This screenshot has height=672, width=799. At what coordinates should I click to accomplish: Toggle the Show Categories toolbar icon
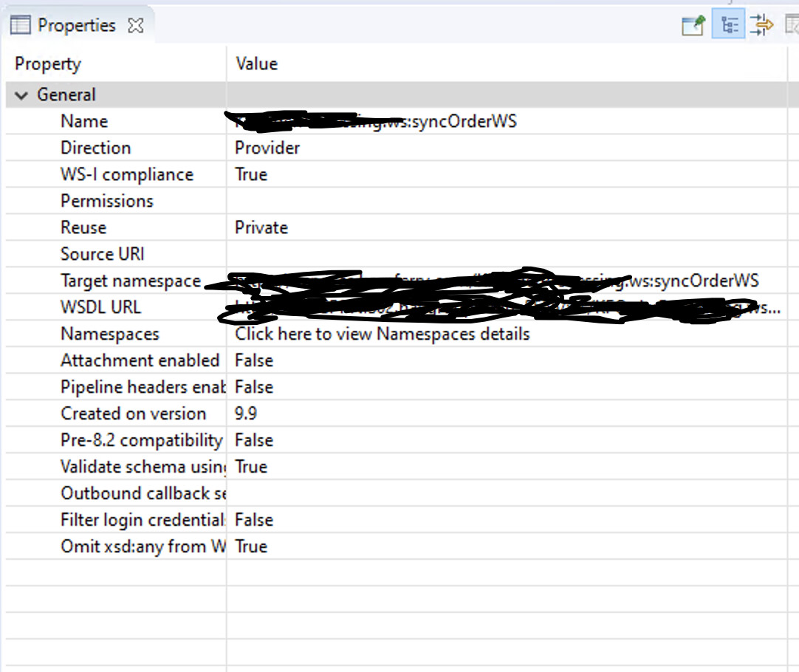click(x=729, y=24)
